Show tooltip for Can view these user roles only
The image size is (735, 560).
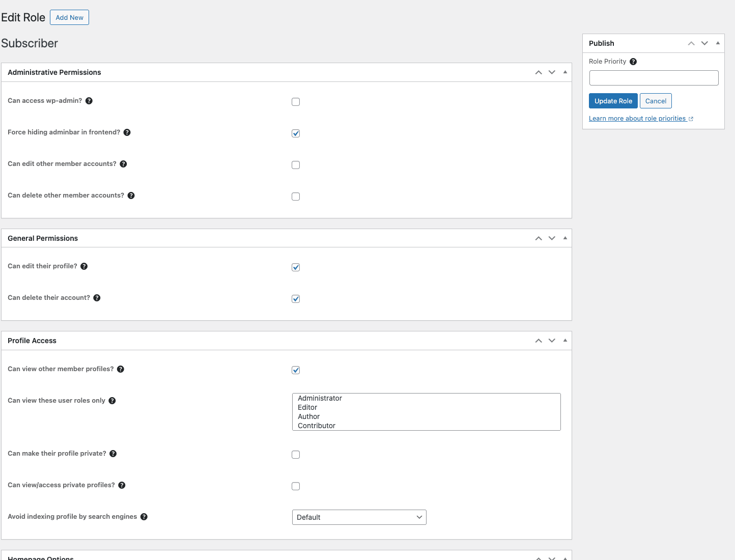tap(112, 401)
